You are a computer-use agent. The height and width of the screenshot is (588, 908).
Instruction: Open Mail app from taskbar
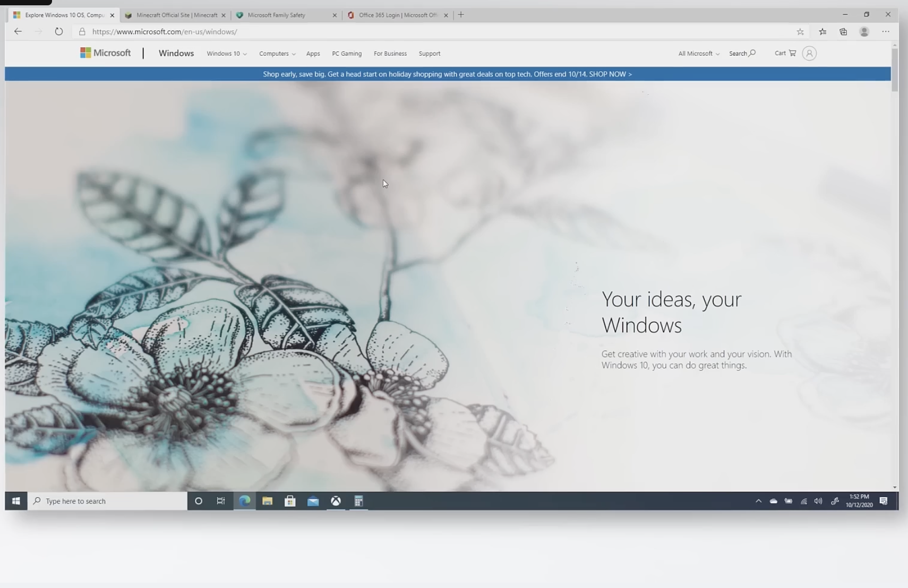313,501
